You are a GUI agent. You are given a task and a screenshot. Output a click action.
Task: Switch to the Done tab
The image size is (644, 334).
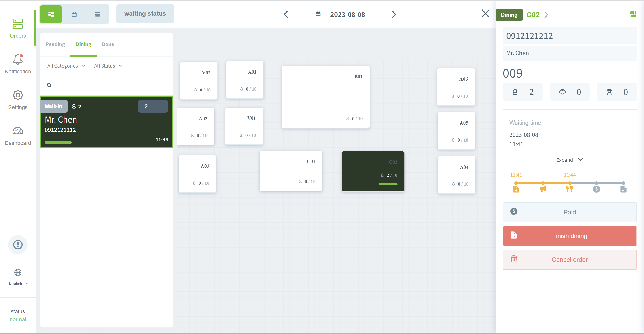pyautogui.click(x=108, y=44)
